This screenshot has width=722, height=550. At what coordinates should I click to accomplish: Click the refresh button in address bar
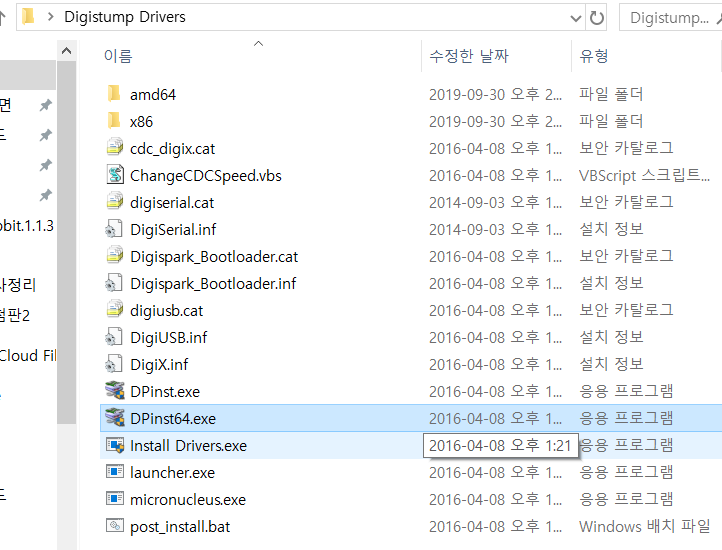596,18
